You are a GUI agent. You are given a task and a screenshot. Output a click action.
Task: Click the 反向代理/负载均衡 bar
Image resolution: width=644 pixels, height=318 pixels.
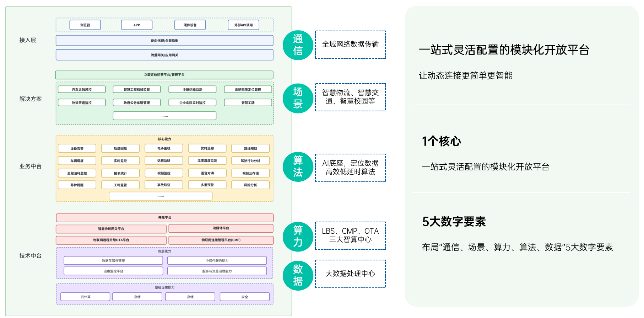click(164, 41)
